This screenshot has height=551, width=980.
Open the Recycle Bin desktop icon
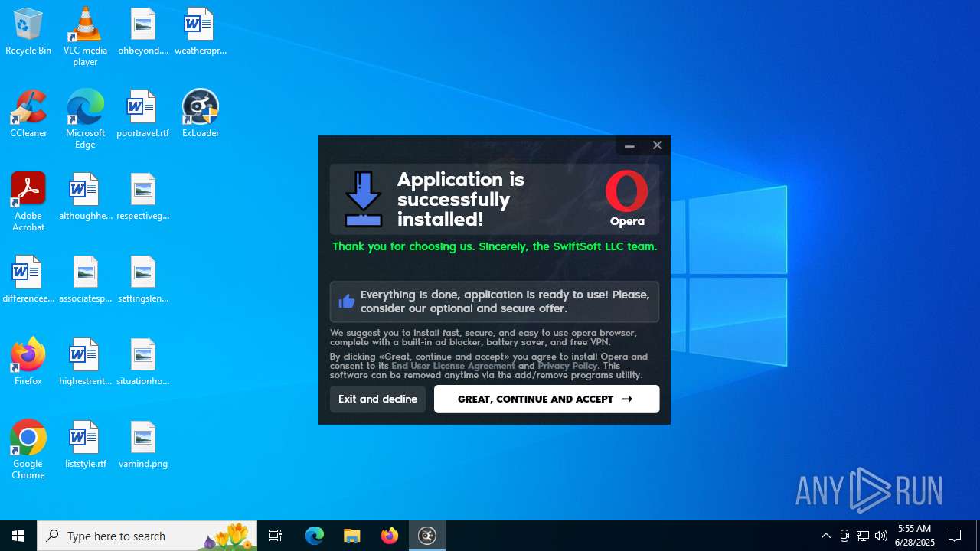28,31
